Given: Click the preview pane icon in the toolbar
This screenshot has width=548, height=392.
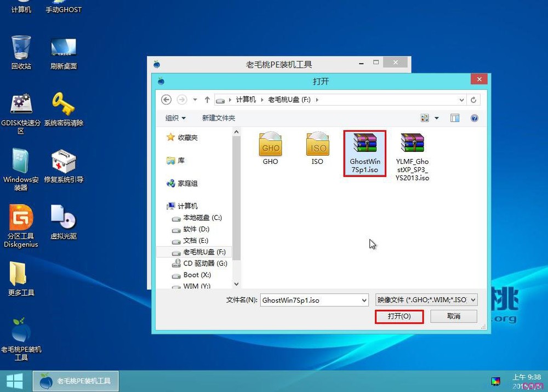Looking at the screenshot, I should tap(455, 118).
